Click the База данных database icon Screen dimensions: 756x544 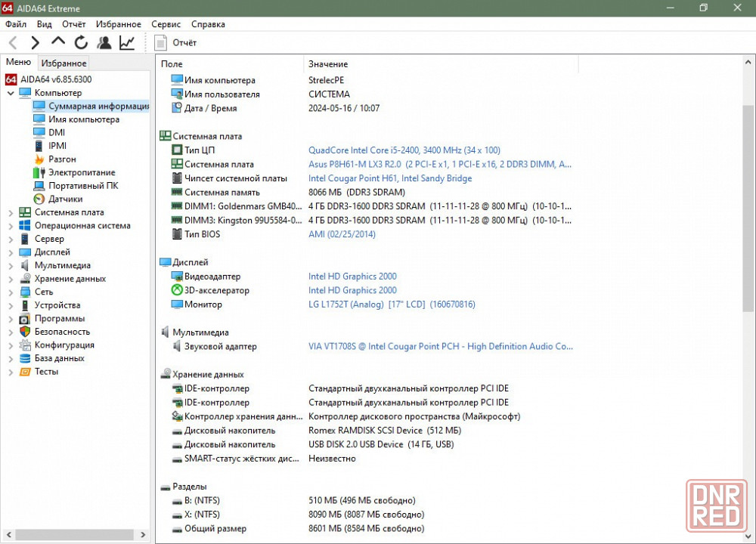(25, 358)
